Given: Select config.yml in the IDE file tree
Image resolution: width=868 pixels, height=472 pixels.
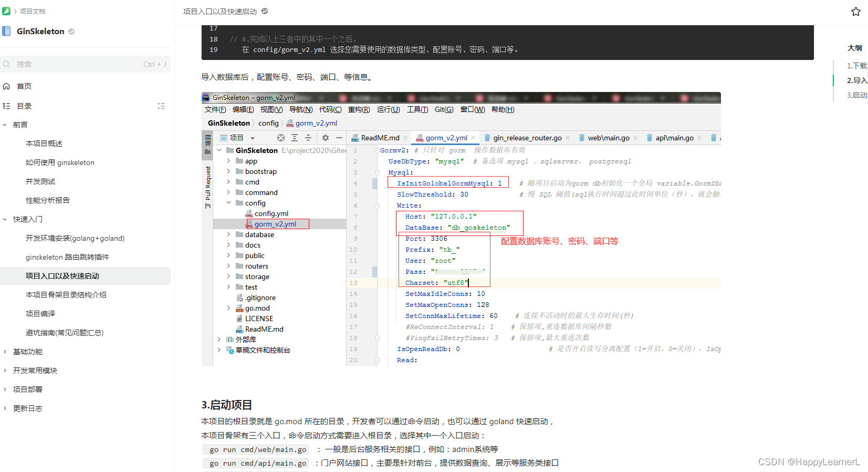Looking at the screenshot, I should (x=271, y=213).
